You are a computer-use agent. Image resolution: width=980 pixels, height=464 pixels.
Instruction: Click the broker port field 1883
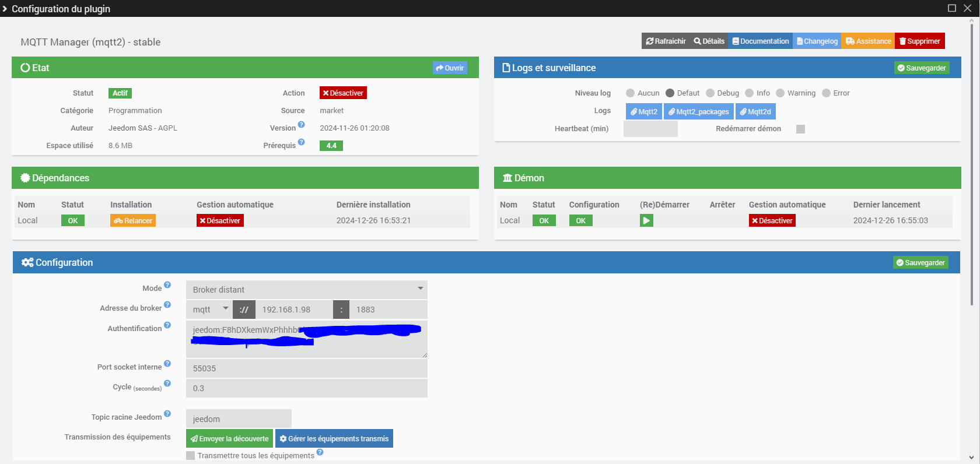388,310
